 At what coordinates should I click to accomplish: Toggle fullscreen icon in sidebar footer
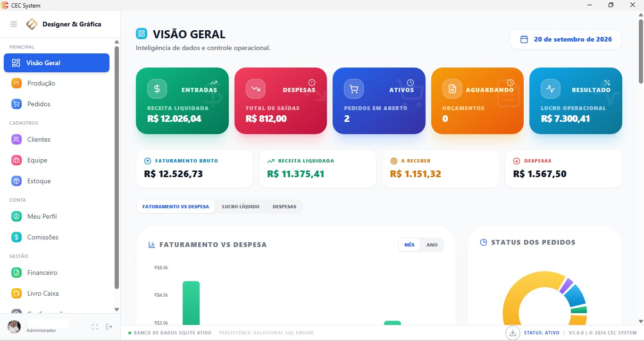(95, 327)
